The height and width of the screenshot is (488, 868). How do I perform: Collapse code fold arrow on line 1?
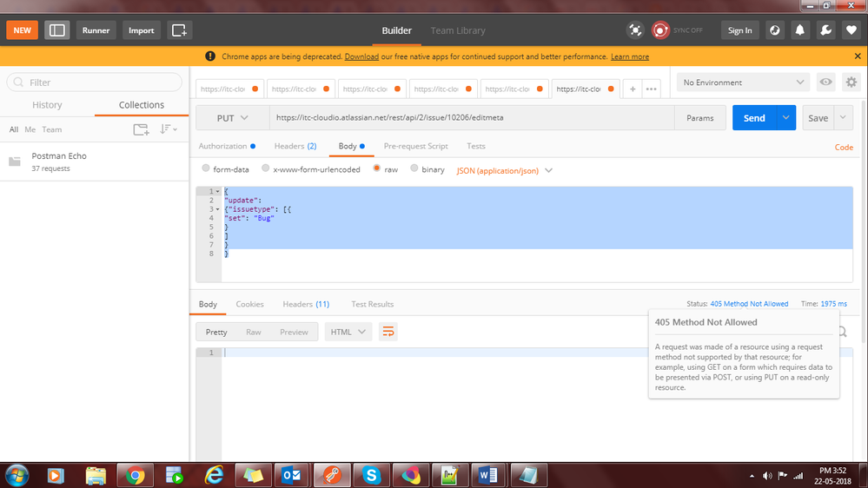[x=217, y=191]
